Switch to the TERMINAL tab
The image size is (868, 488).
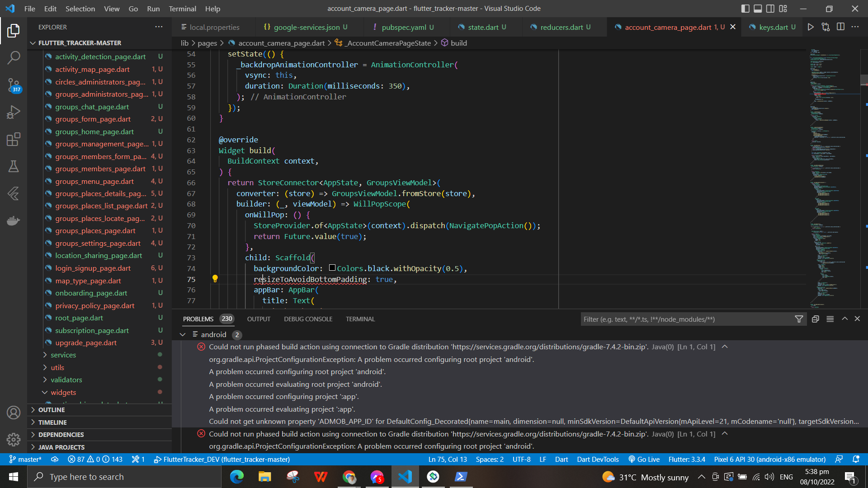(x=360, y=319)
